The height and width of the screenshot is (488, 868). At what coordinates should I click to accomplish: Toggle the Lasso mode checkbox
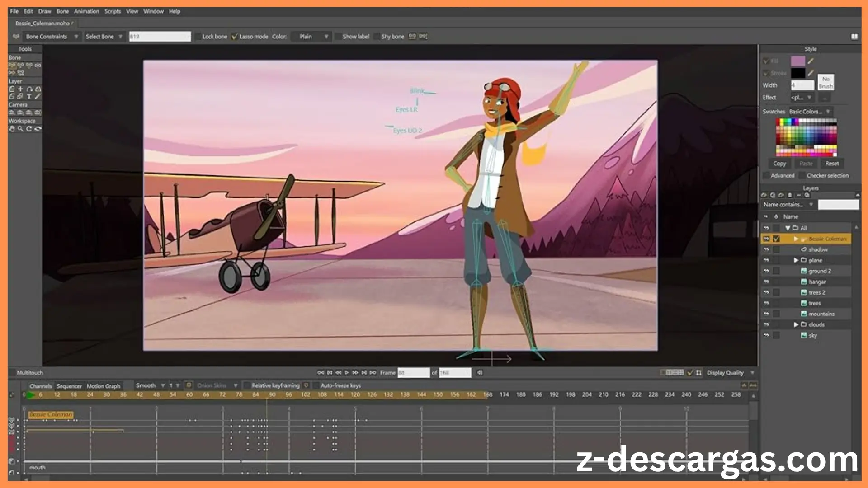[x=234, y=37]
